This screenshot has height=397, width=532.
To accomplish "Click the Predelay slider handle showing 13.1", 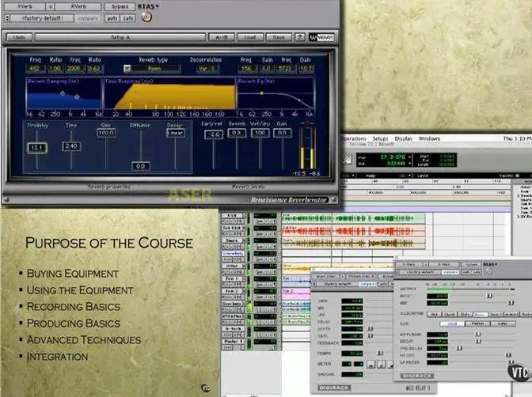I will point(37,148).
